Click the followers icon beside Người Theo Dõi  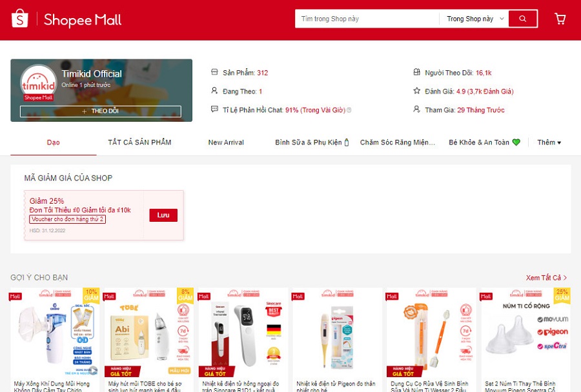pyautogui.click(x=416, y=73)
